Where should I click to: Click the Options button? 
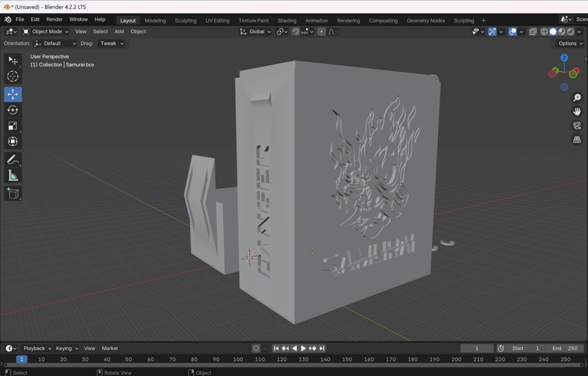(x=570, y=44)
